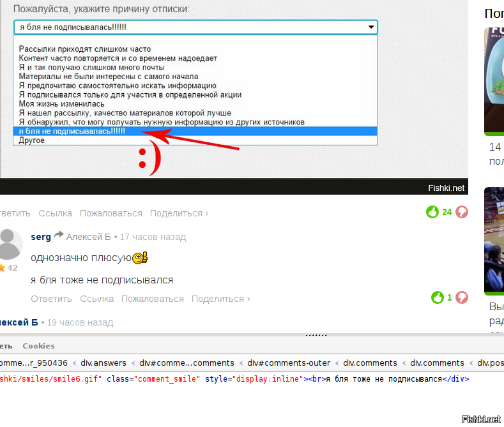Downvote serg's comment with red thumbs-down
Viewport: 504px width, 427px height.
point(461,297)
